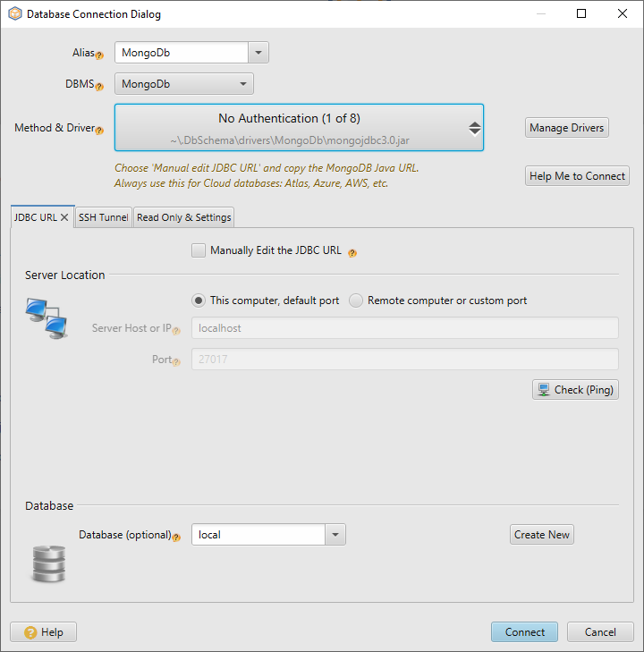The height and width of the screenshot is (652, 644).
Task: Click the Check (Ping) button
Action: pos(575,390)
